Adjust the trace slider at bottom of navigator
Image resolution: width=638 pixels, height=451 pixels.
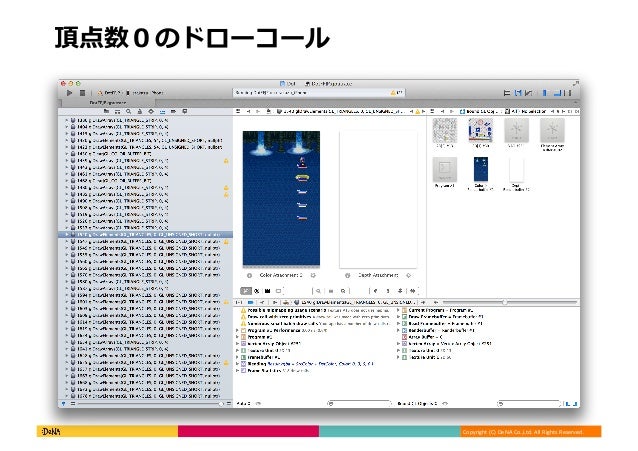pyautogui.click(x=151, y=404)
